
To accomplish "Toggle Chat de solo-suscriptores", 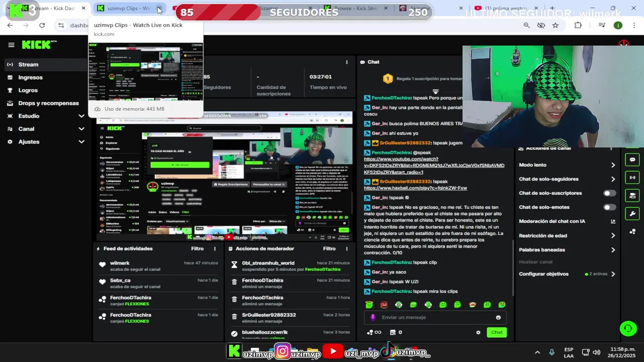I will (609, 193).
